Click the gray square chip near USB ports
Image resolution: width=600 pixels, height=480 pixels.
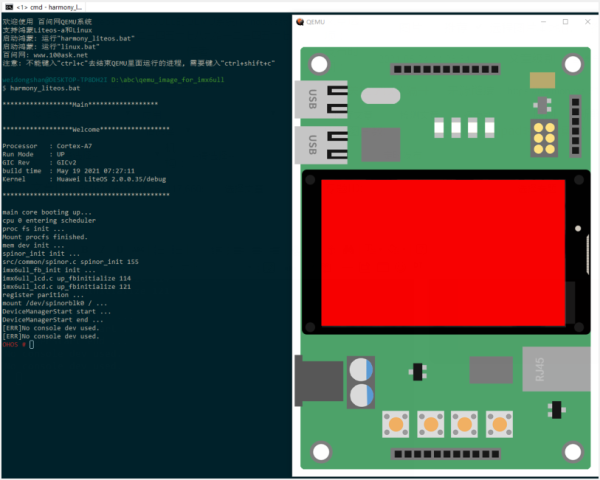click(381, 144)
